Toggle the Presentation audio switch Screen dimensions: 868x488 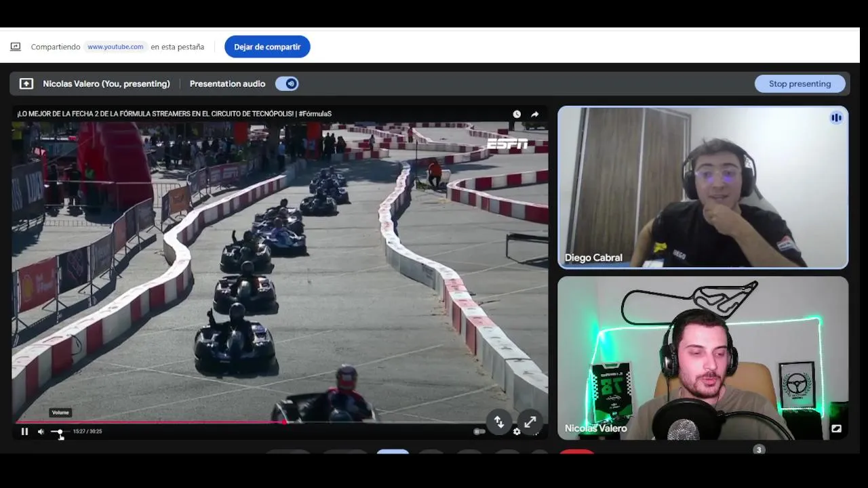[287, 84]
